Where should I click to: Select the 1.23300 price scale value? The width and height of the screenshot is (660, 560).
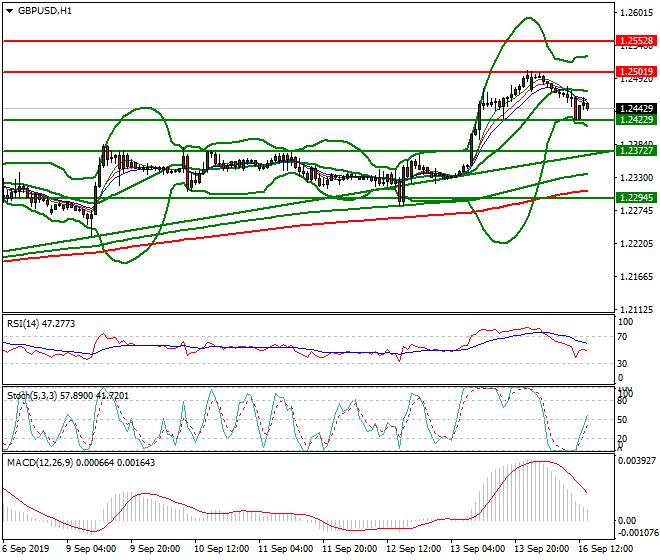(636, 178)
